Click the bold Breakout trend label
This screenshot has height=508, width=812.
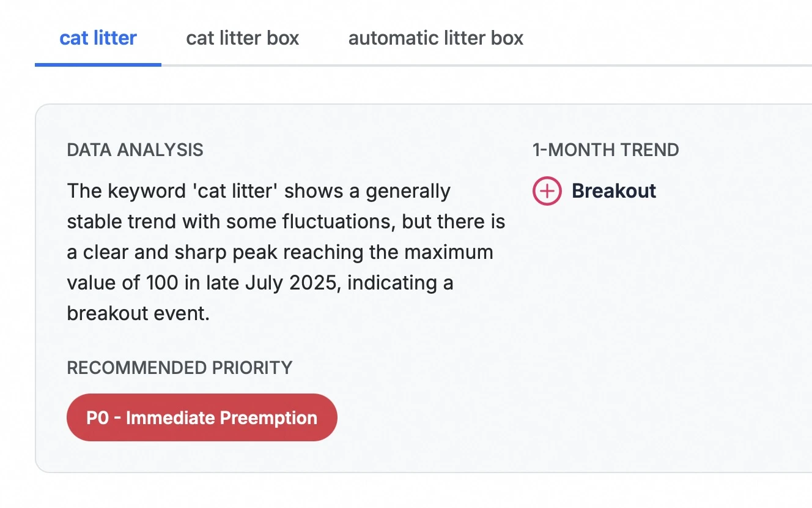coord(614,191)
